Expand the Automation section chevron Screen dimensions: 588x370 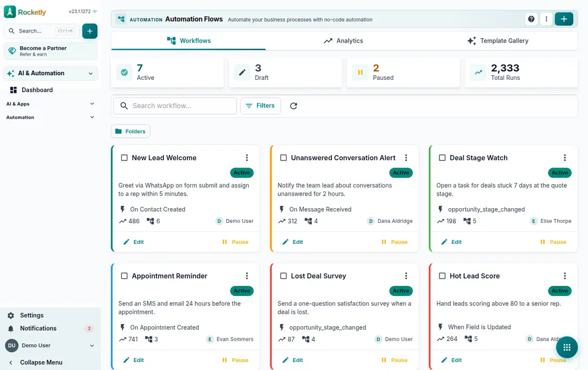pyautogui.click(x=92, y=117)
